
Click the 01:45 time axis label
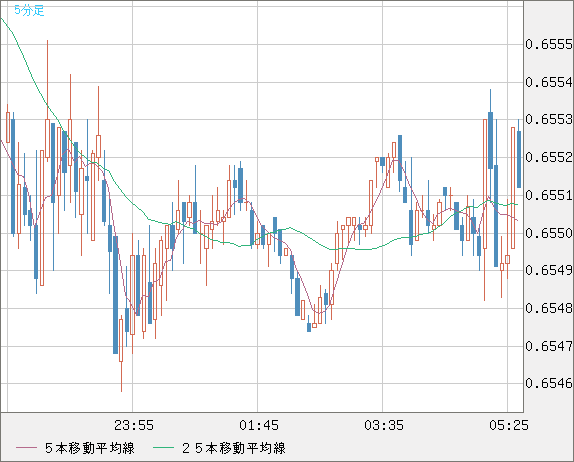coord(259,425)
